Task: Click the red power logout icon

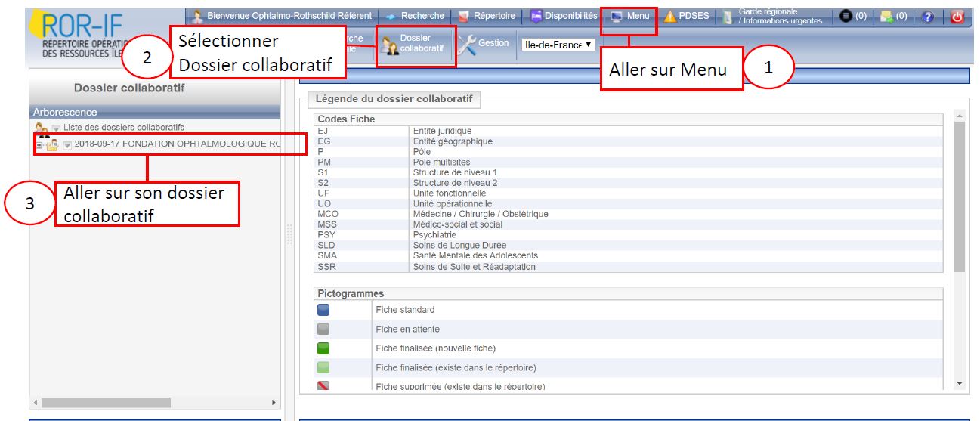Action: 957,16
